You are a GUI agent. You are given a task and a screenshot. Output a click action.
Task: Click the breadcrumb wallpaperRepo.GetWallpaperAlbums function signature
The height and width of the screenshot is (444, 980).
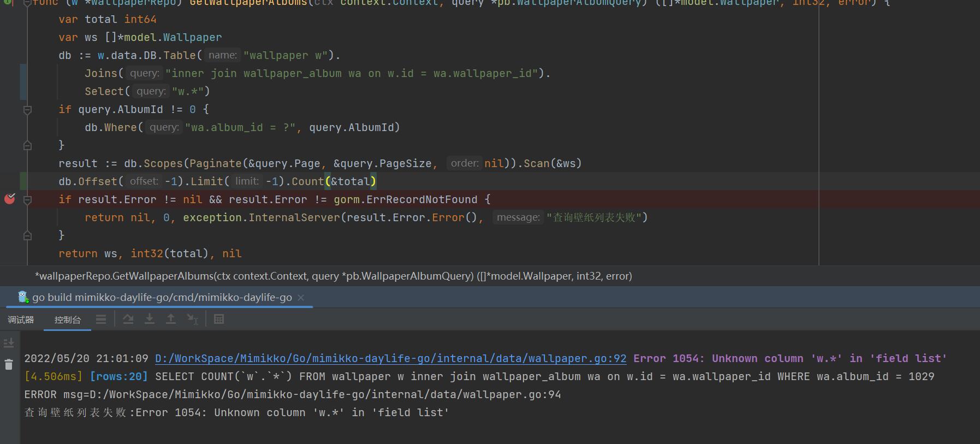333,276
